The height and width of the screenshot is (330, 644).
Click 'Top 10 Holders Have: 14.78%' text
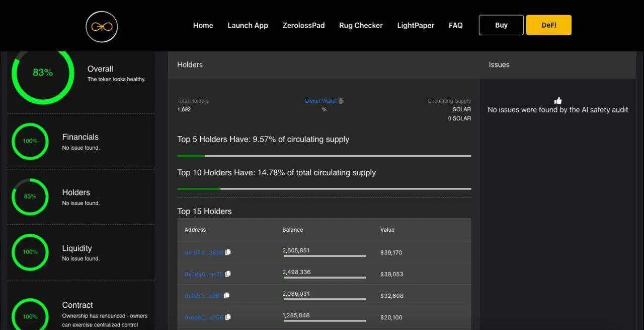click(x=276, y=173)
